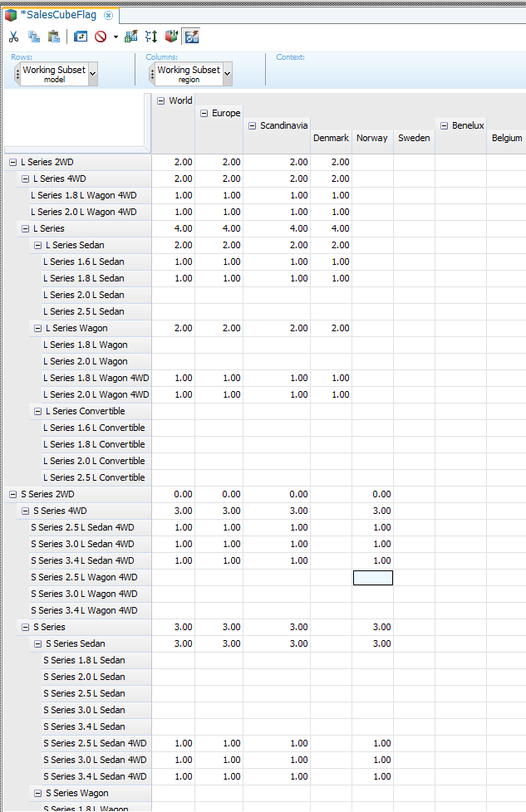Select the SalesCubeFlag tab
This screenshot has height=812, width=526.
tap(57, 15)
